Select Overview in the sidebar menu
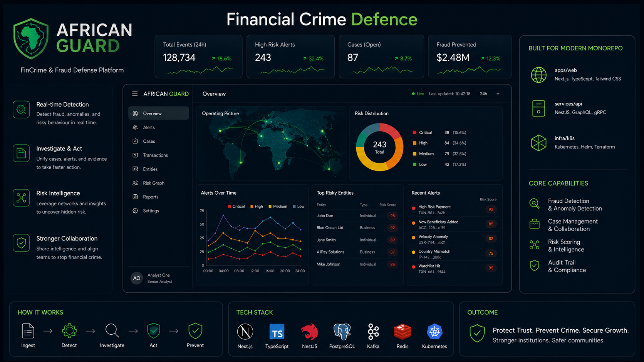The image size is (644, 362). coord(158,113)
